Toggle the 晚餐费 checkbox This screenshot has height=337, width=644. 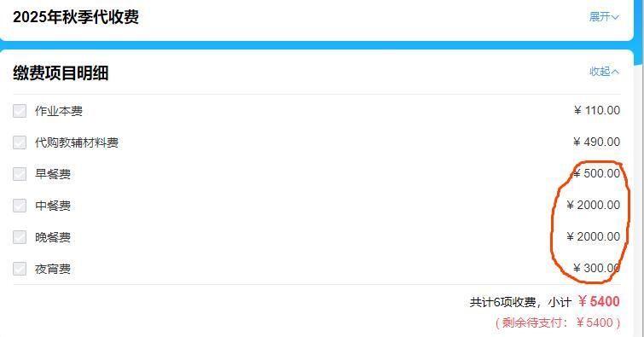click(x=20, y=237)
